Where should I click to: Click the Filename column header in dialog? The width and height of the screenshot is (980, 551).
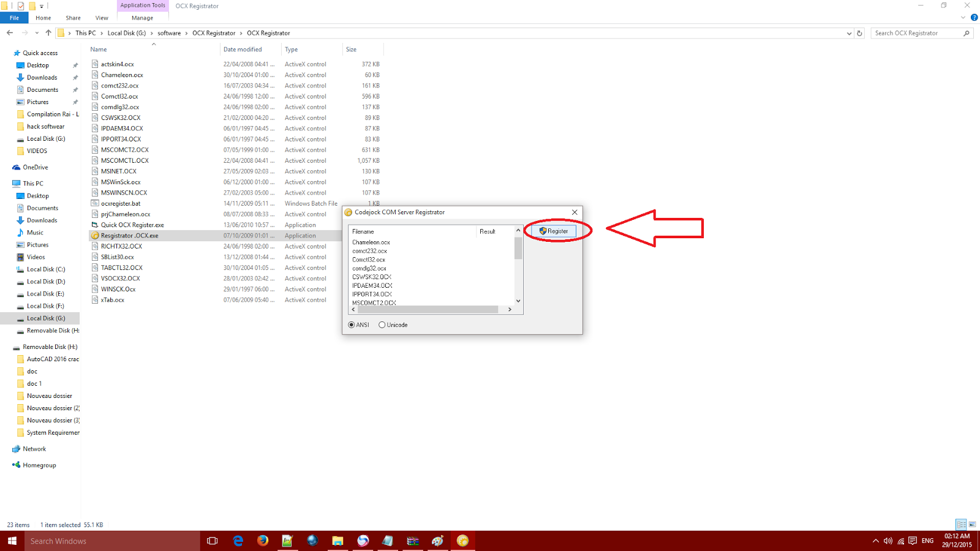pos(413,231)
